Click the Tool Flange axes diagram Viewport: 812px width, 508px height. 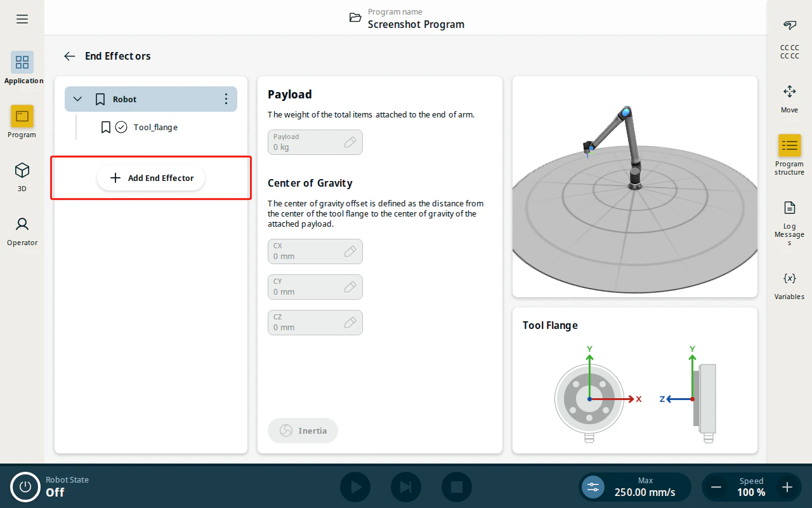point(635,395)
